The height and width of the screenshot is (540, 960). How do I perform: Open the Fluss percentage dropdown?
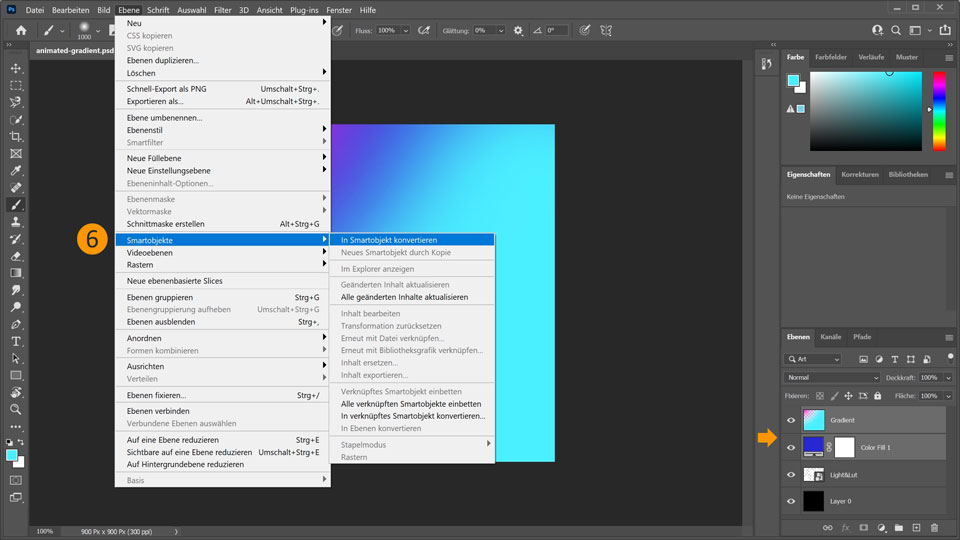pyautogui.click(x=404, y=31)
